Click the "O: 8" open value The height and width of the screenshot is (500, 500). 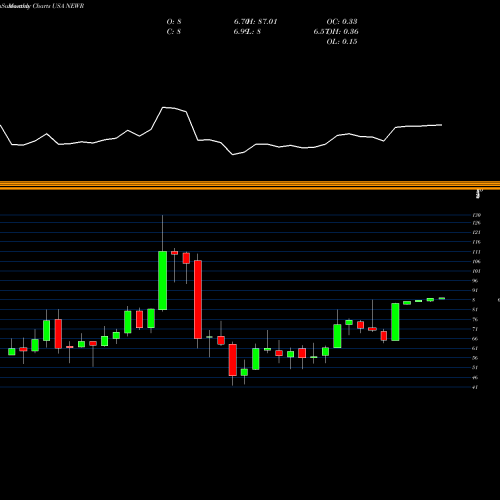click(x=174, y=21)
